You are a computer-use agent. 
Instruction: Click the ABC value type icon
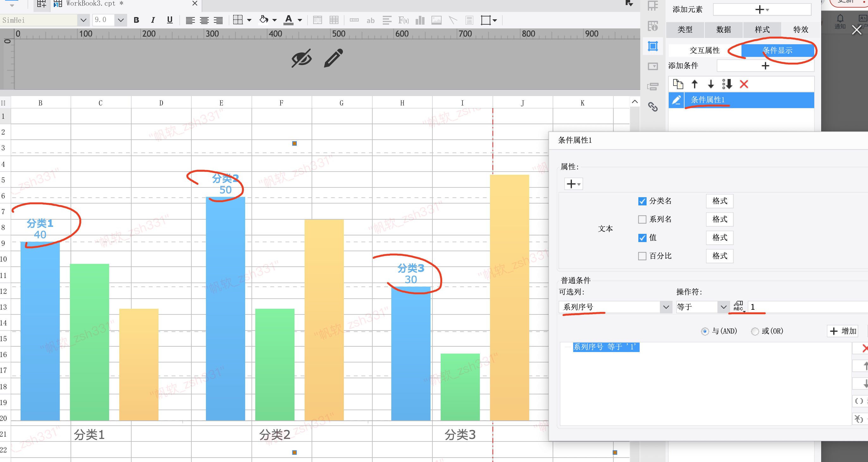(x=738, y=306)
